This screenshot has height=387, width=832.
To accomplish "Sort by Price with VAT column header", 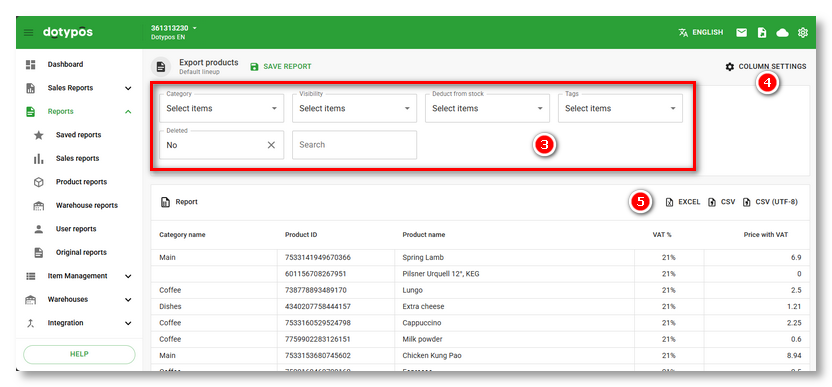I will coord(766,235).
